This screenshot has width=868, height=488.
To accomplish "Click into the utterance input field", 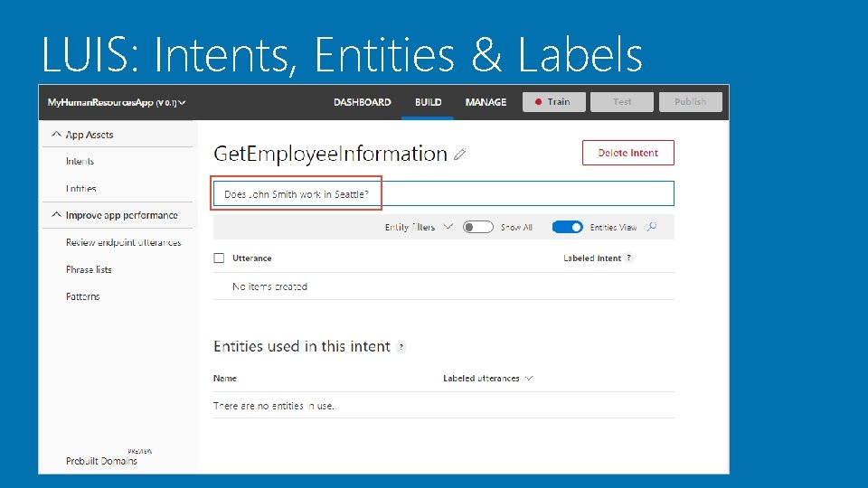I will click(443, 193).
